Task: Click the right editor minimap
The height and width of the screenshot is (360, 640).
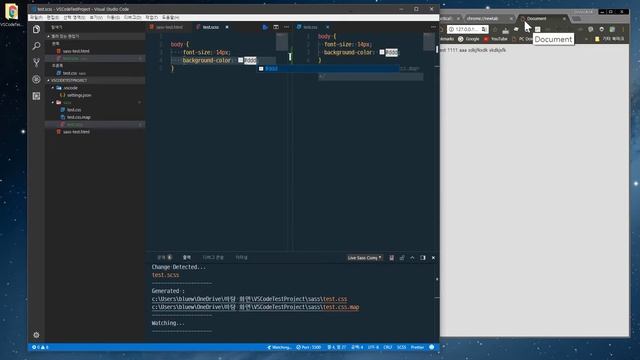Action: click(429, 42)
